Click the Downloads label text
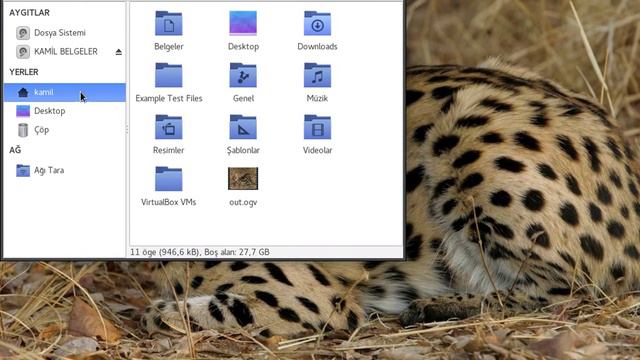640x360 pixels. [317, 47]
